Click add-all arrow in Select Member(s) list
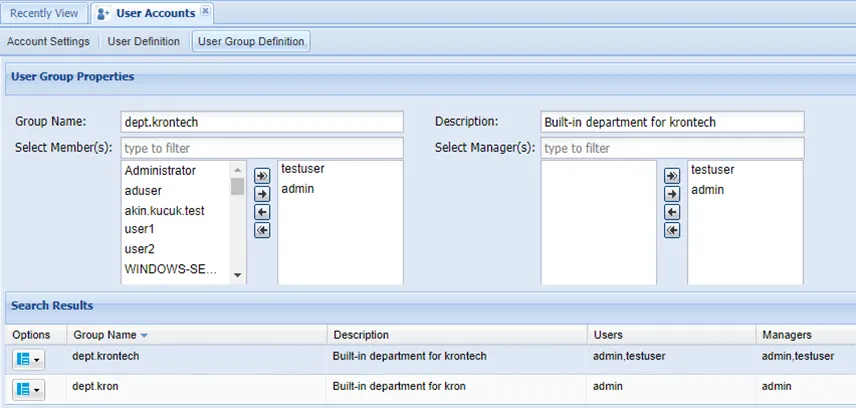This screenshot has height=408, width=856. (x=263, y=175)
